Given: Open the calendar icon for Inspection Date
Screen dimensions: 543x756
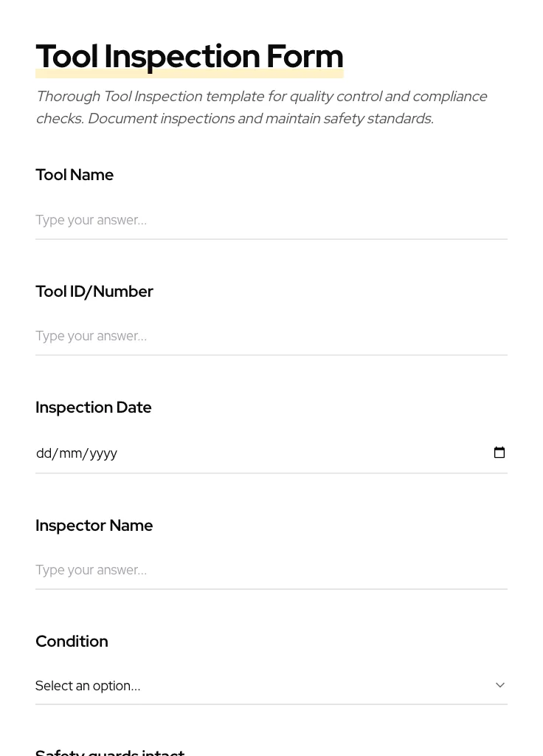Looking at the screenshot, I should [499, 453].
